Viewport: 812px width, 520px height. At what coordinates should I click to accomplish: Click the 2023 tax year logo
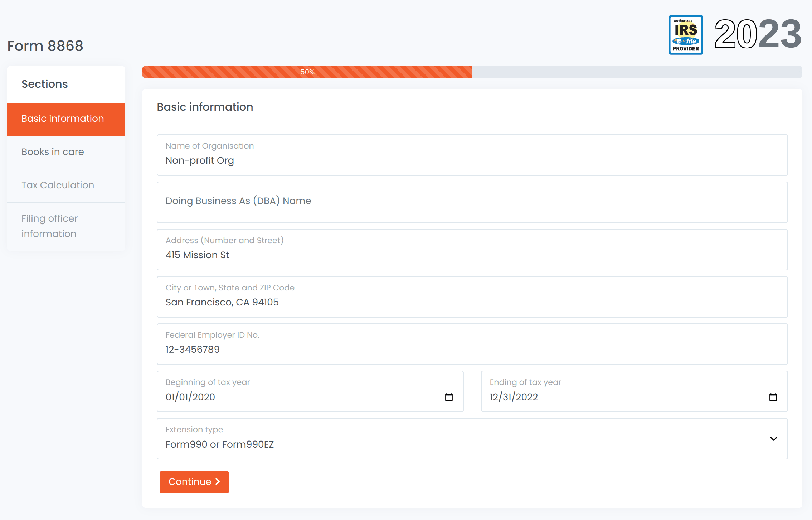tap(758, 34)
